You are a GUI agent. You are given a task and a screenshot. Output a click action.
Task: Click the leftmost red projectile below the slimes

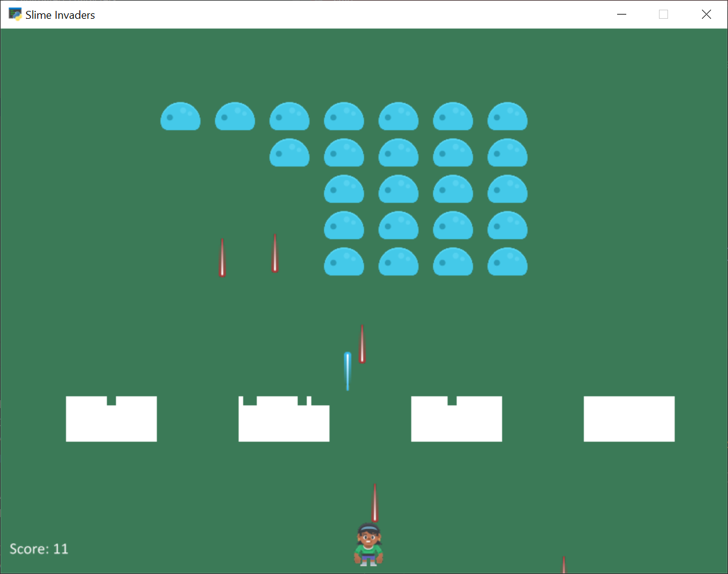pyautogui.click(x=222, y=259)
